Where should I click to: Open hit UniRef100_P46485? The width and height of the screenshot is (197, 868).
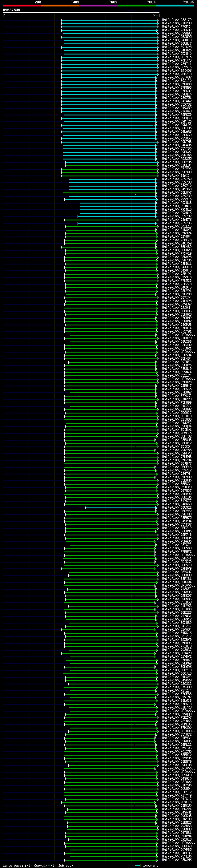[177, 145]
